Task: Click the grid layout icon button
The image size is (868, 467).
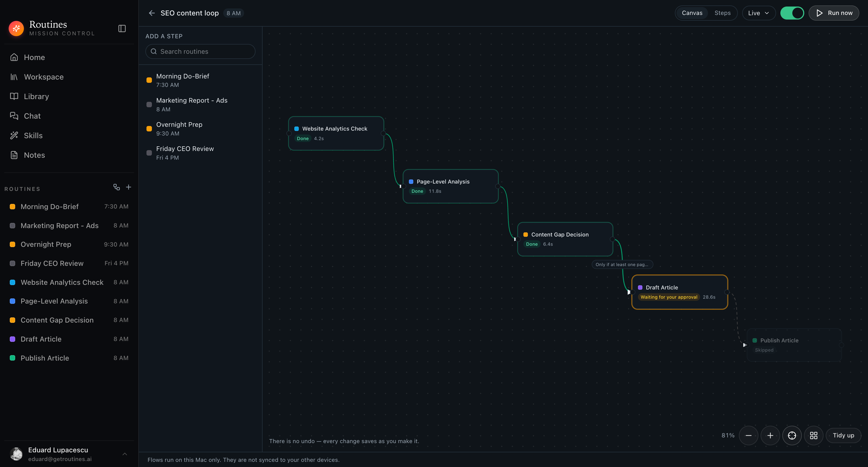Action: coord(814,436)
